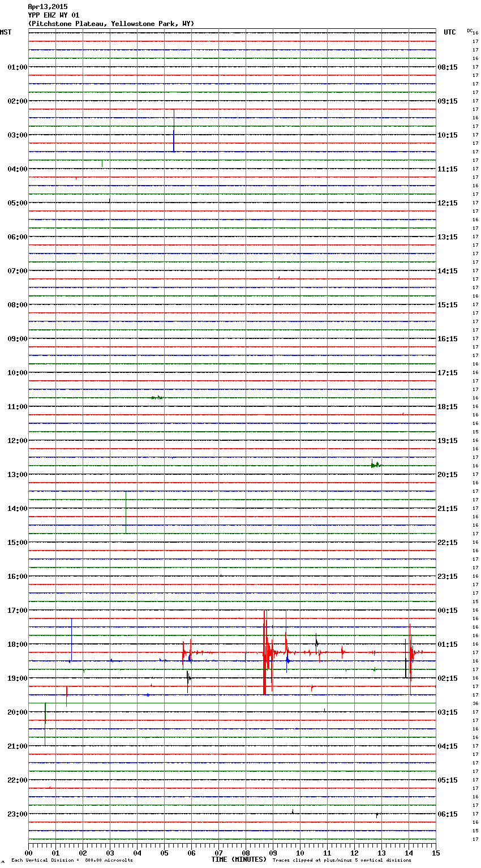Click the 20:15 UTC label
481x868 pixels.
[448, 475]
